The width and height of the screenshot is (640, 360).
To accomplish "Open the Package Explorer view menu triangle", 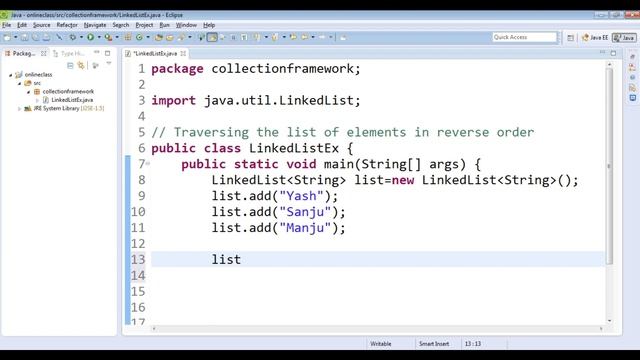I will [109, 64].
